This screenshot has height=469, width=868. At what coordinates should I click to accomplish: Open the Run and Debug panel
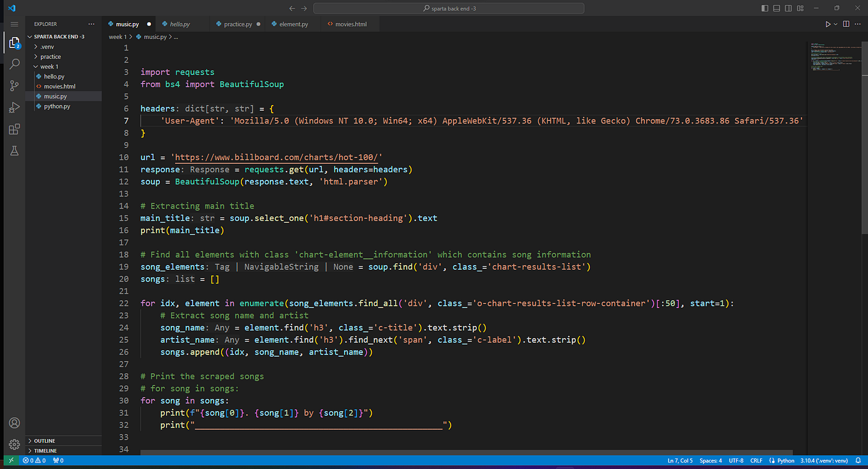point(14,107)
